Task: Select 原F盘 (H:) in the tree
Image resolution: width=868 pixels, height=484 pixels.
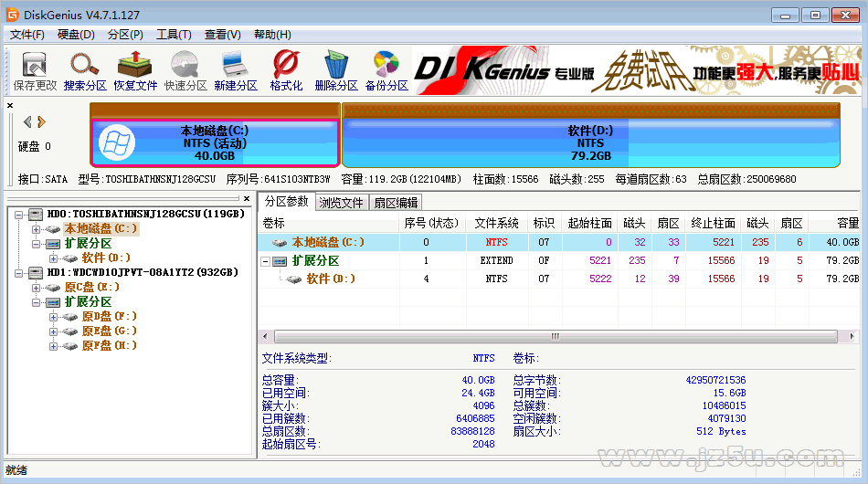Action: [x=109, y=346]
